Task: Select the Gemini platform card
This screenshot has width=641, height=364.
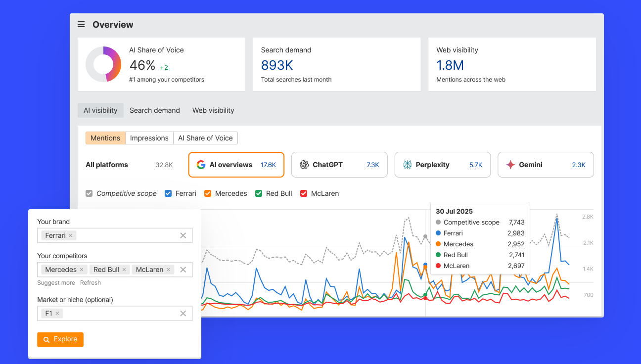Action: tap(546, 165)
